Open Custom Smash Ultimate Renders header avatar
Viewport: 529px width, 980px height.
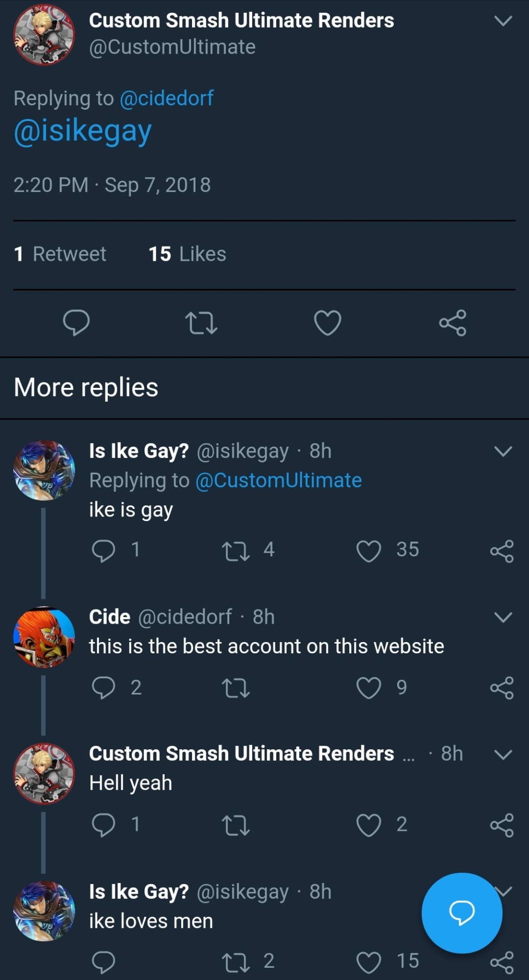click(44, 35)
